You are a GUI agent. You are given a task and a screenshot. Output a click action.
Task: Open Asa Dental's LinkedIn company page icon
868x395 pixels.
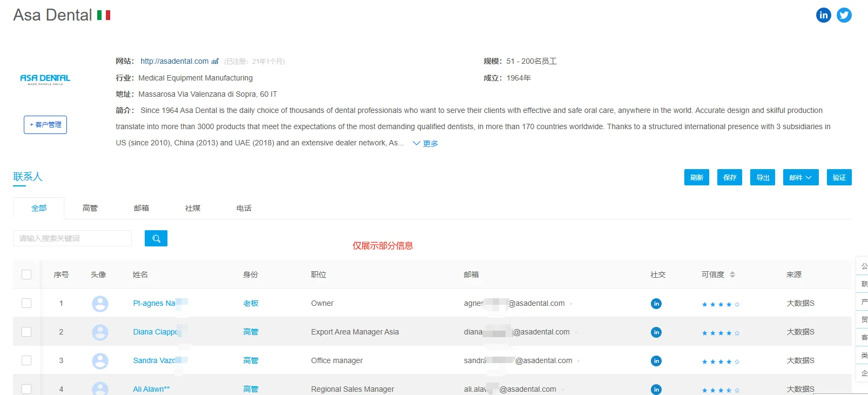coord(823,15)
